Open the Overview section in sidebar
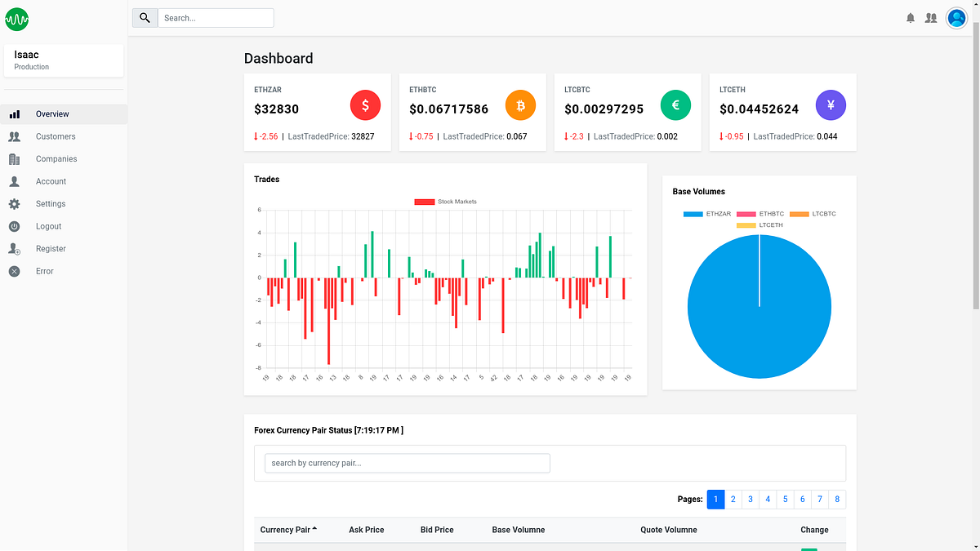The width and height of the screenshot is (980, 551). pyautogui.click(x=52, y=113)
